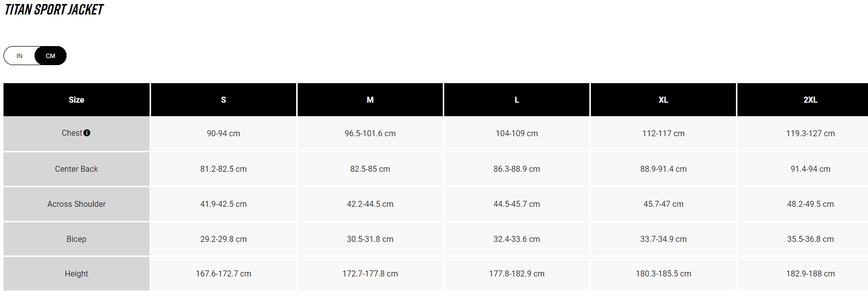
Task: Click the L size column header
Action: point(517,100)
